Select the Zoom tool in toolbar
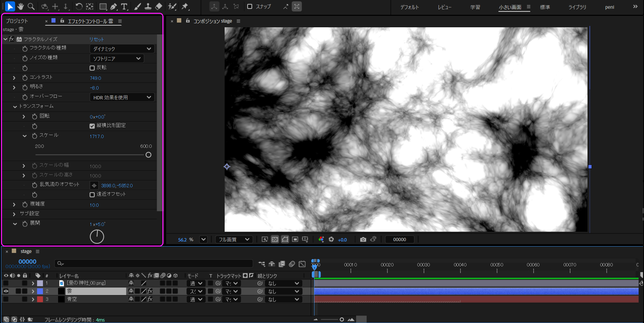The image size is (644, 323). (31, 6)
